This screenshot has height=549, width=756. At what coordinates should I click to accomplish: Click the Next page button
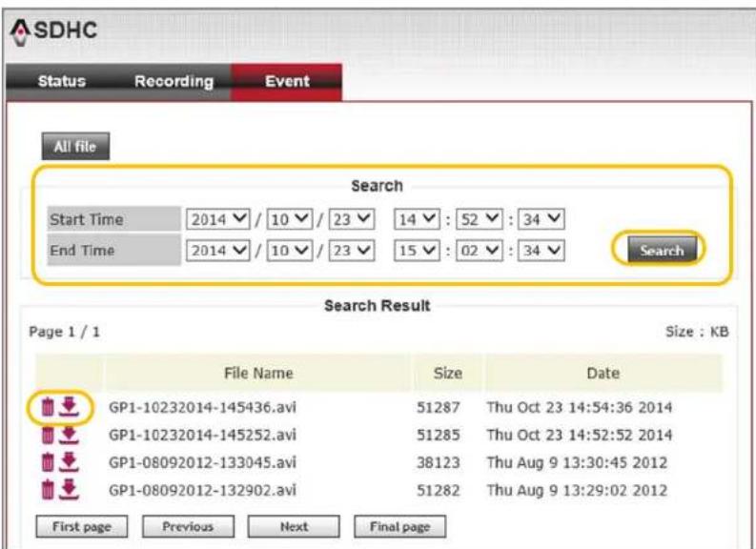tap(294, 526)
